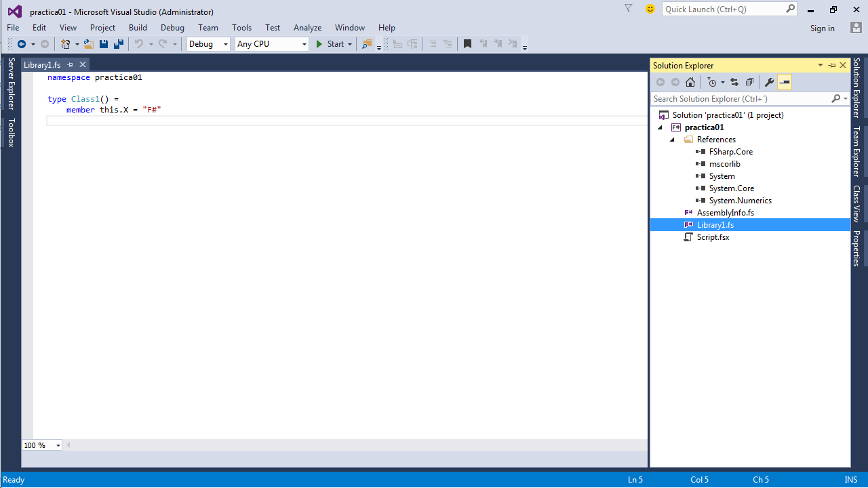Open the Any CPU platform dropdown
This screenshot has height=488, width=868.
point(271,44)
